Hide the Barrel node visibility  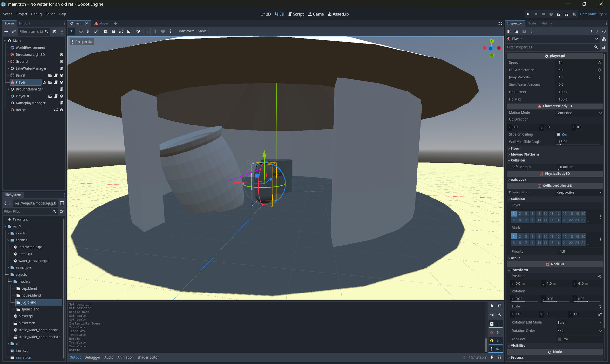61,75
